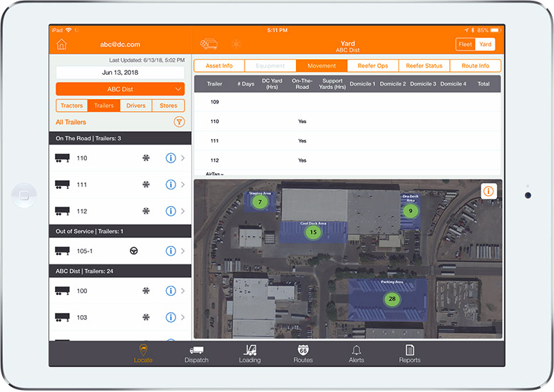Tap the reefer snowflake icon for trailer 110
554x392 pixels.
(x=146, y=158)
